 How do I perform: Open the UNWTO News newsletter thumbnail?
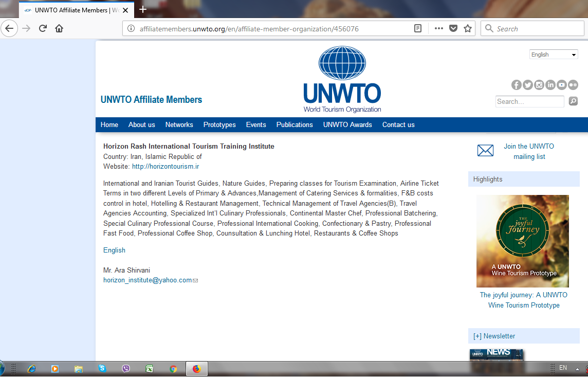pos(496,354)
